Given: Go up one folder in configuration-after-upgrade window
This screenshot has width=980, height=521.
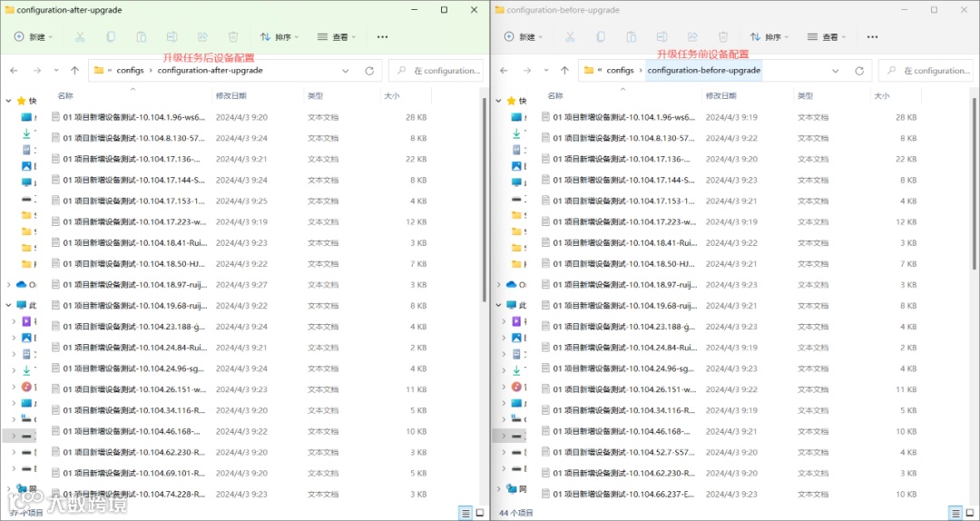Looking at the screenshot, I should pyautogui.click(x=74, y=71).
